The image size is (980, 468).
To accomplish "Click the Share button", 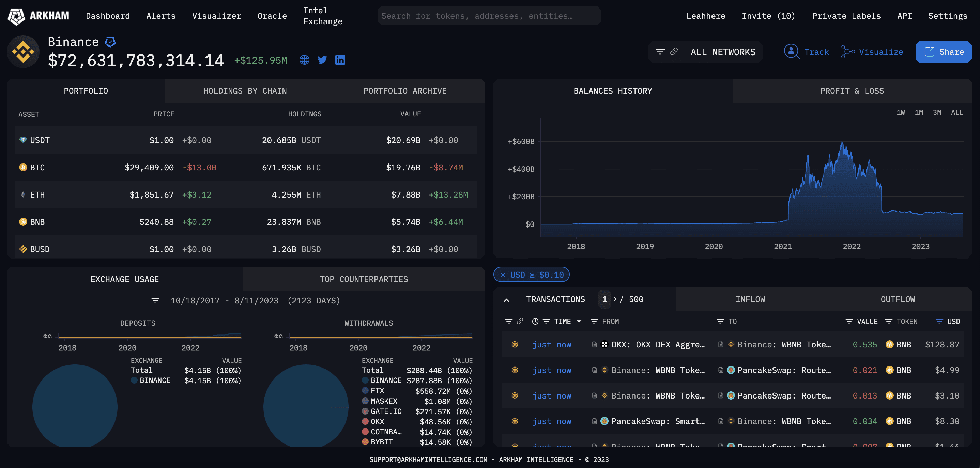I will tap(944, 52).
